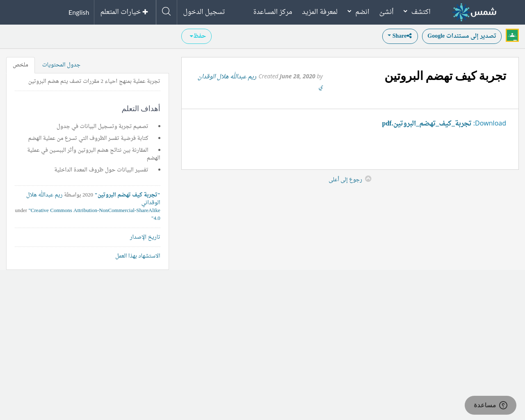This screenshot has width=525, height=420.
Task: Click the sidebar title link "تجربة كيف تهضم البروتين"
Action: pos(128,195)
